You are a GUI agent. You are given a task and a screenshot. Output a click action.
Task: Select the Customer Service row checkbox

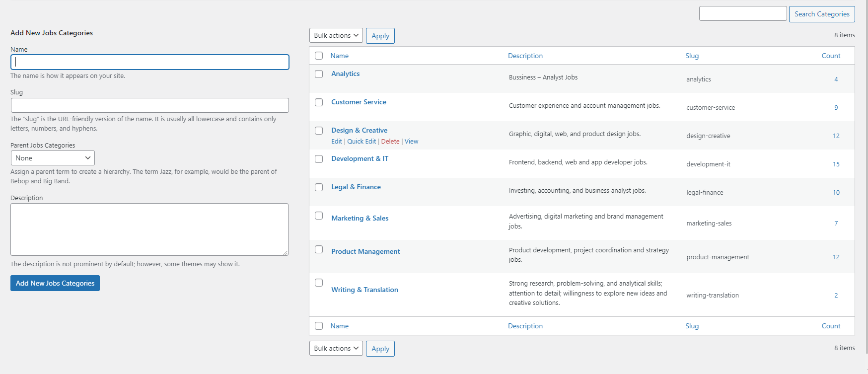point(319,102)
